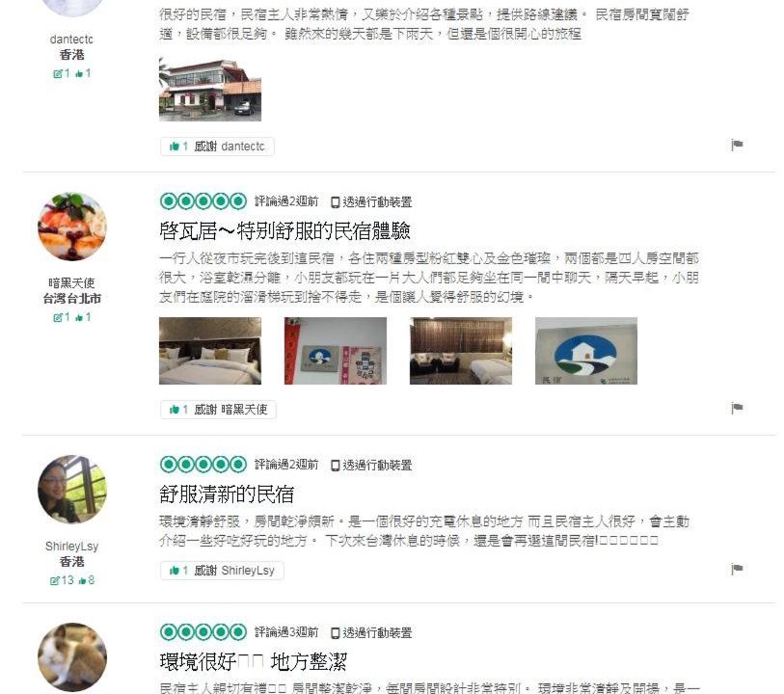Click the thumbs-up icon in 感謝 dantectc button
The image size is (784, 694).
[175, 147]
